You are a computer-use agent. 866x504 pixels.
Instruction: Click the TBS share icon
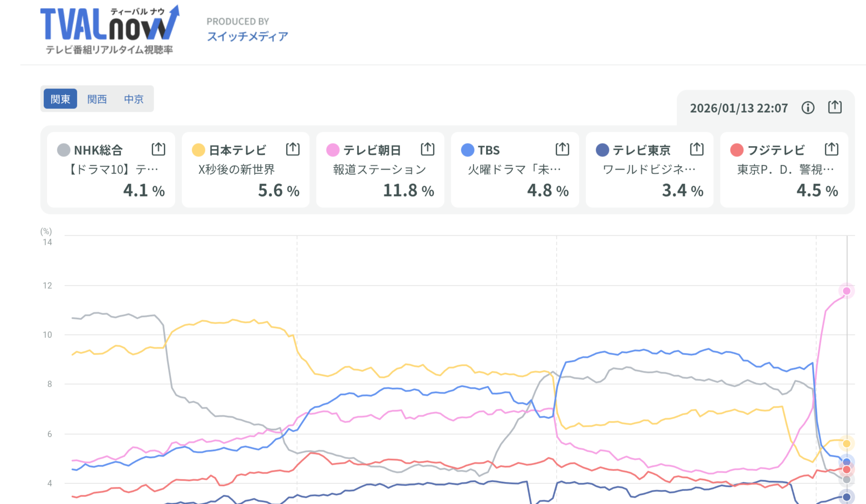[562, 149]
